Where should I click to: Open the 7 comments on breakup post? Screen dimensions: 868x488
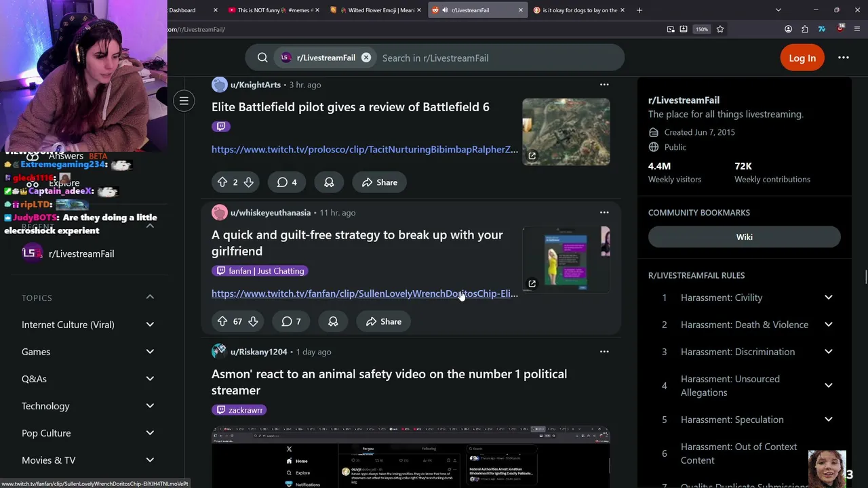click(291, 321)
